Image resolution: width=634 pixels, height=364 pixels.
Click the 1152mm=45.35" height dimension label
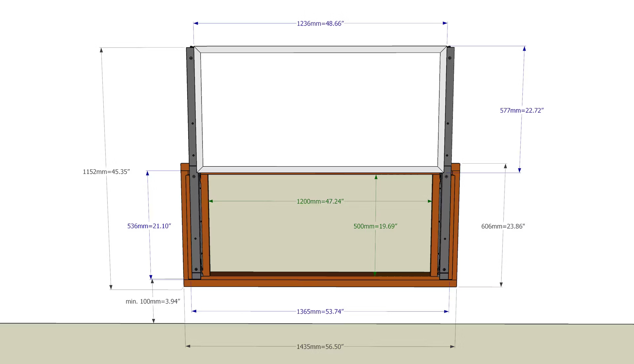point(106,172)
